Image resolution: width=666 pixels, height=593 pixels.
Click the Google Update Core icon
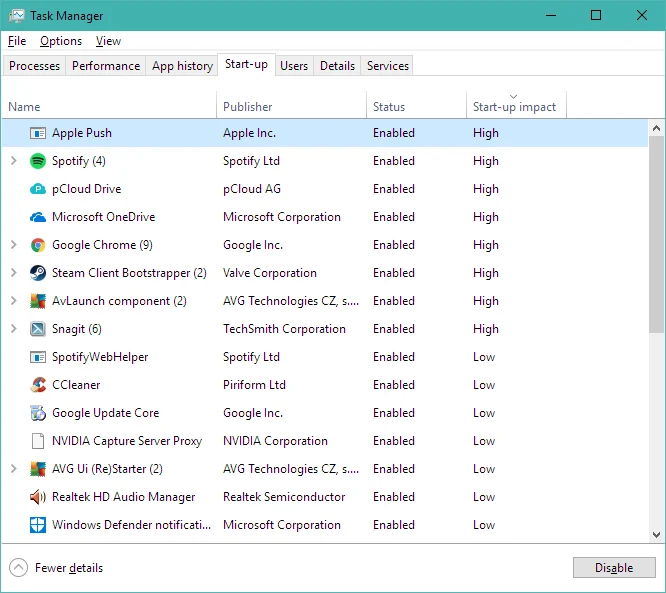pyautogui.click(x=38, y=413)
